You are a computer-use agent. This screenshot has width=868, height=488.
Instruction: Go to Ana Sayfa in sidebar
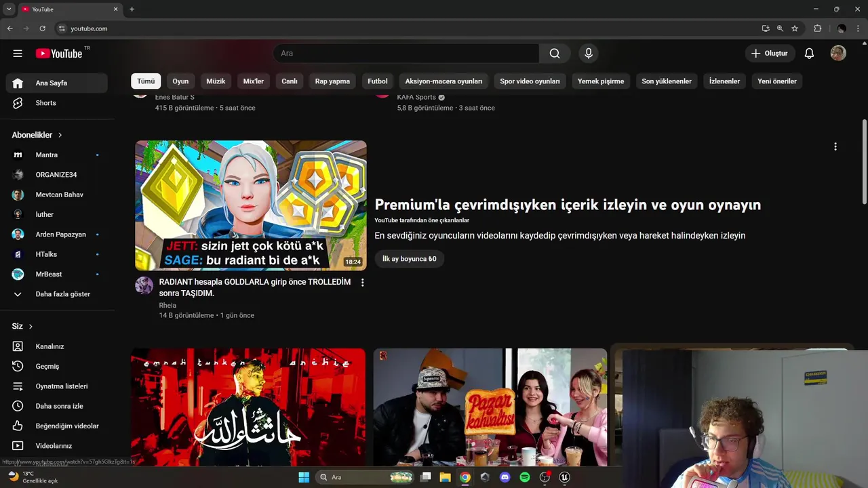[57, 83]
